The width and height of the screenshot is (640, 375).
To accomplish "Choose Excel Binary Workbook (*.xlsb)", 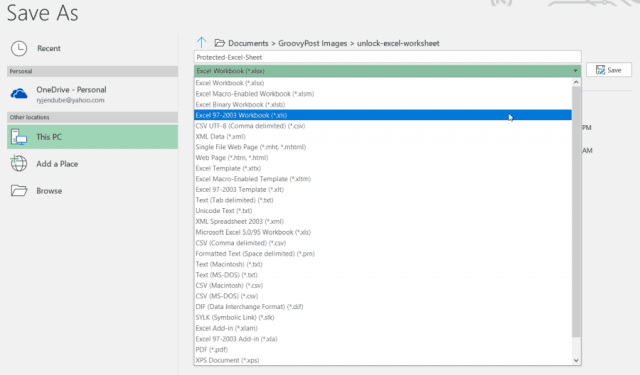I will 383,104.
